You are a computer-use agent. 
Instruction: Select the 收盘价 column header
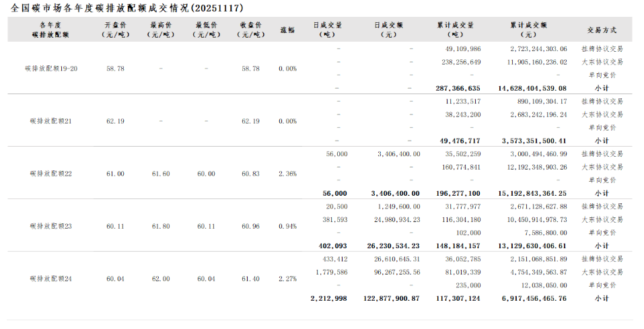click(250, 30)
